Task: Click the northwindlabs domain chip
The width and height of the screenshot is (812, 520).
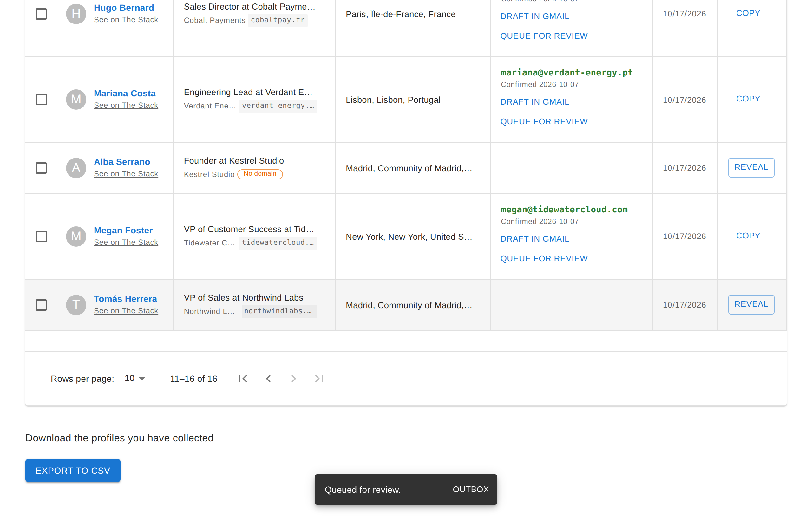Action: (279, 311)
